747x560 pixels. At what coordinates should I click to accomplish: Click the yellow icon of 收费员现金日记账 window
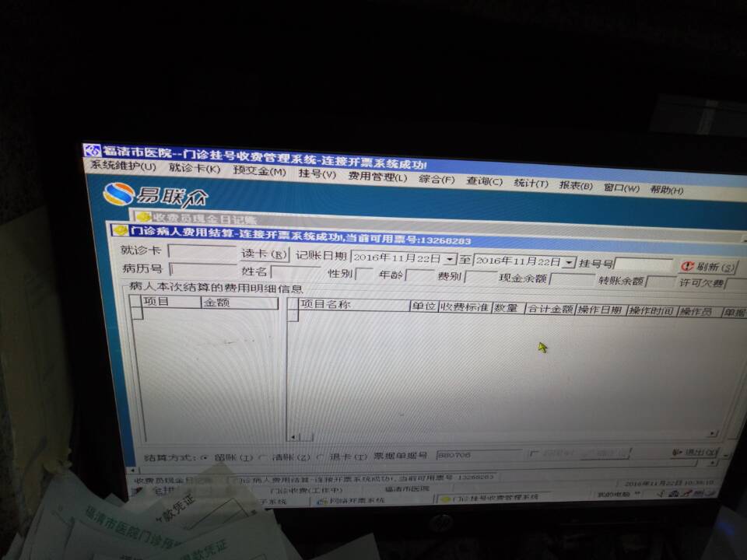point(143,218)
